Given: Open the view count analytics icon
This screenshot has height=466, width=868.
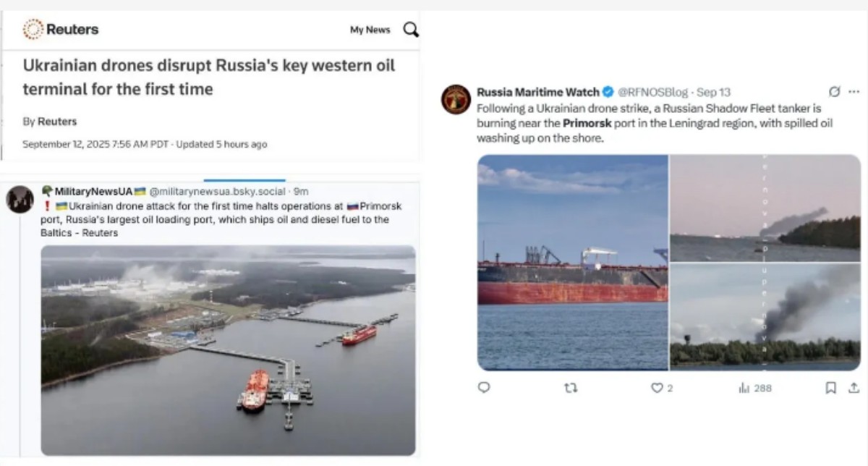Looking at the screenshot, I should pyautogui.click(x=744, y=388).
